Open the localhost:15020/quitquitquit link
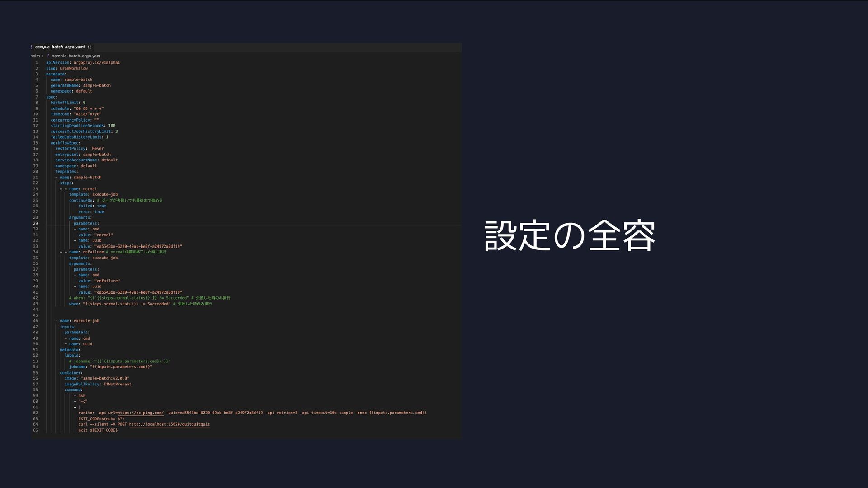This screenshot has width=868, height=488. (x=169, y=425)
